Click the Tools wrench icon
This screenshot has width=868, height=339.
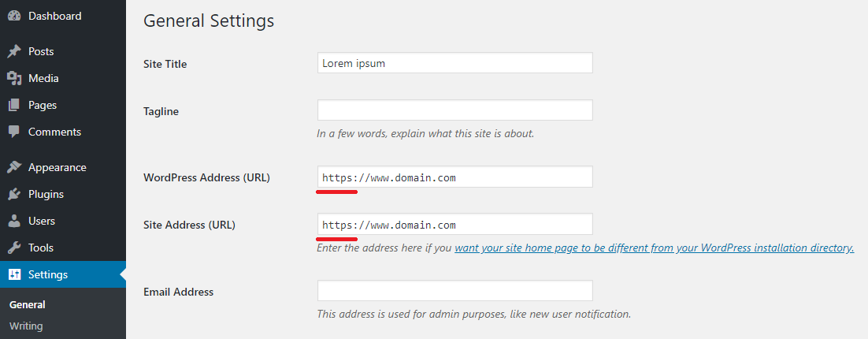(x=14, y=248)
